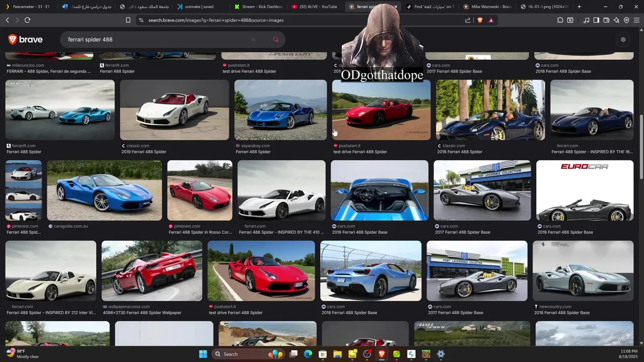Click the share page icon in the address bar

pyautogui.click(x=468, y=20)
